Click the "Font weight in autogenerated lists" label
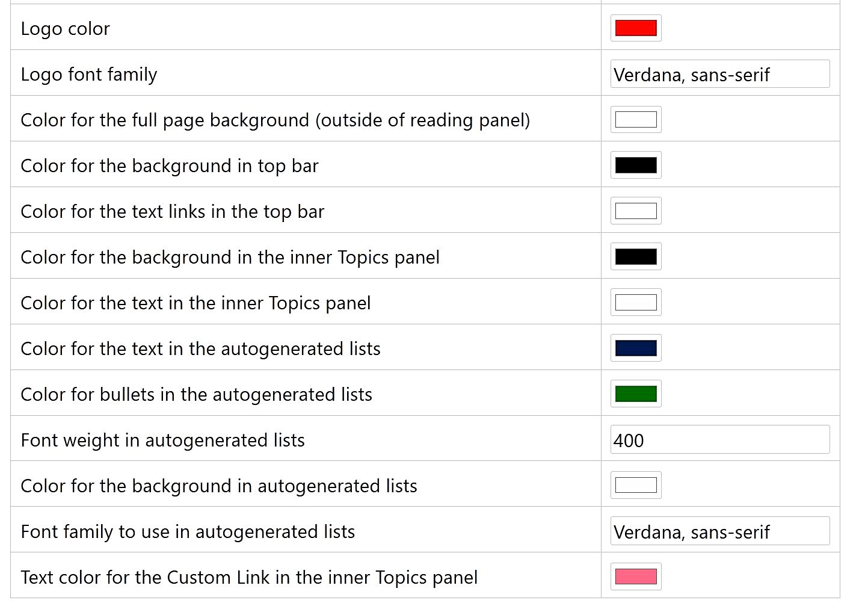The height and width of the screenshot is (612, 868). [x=162, y=440]
